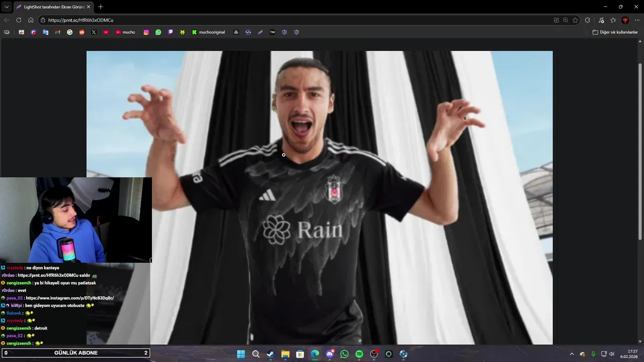
Task: Open the taskbar Search icon
Action: pyautogui.click(x=256, y=354)
